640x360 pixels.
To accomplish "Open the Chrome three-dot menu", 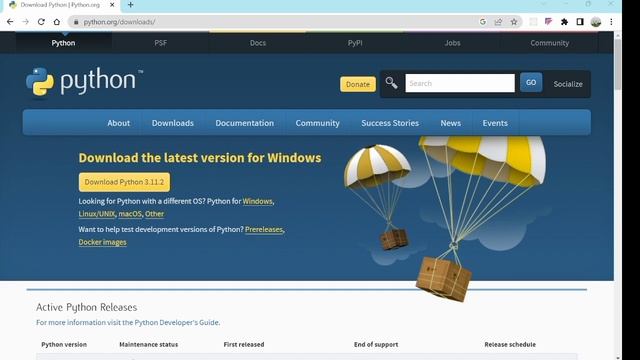I will point(611,22).
